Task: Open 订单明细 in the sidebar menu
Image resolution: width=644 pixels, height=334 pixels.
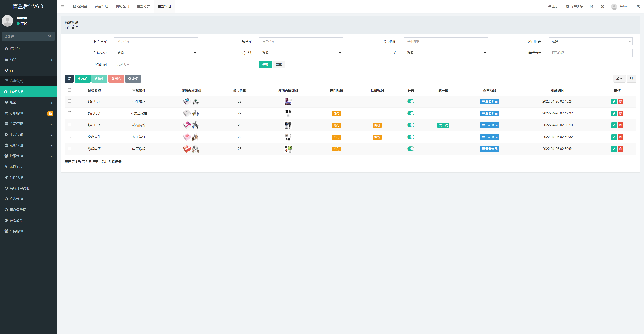Action: pos(16,113)
